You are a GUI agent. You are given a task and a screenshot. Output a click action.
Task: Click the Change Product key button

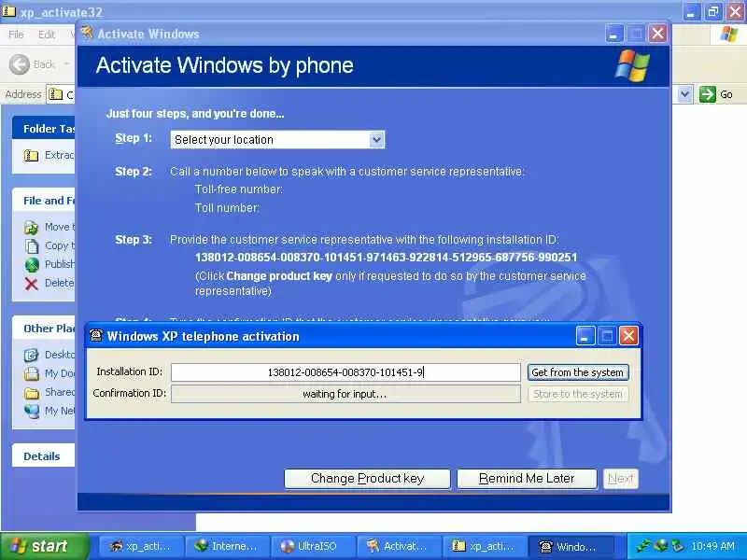[x=367, y=478]
